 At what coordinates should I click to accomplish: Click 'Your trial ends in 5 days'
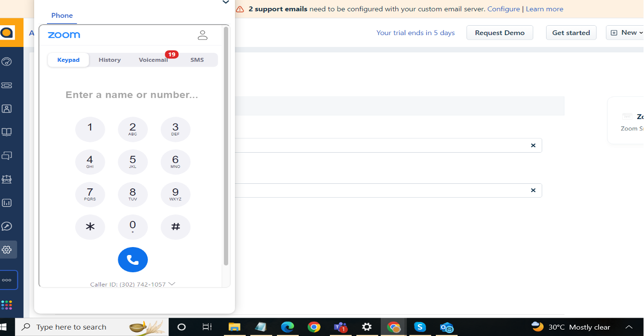coord(415,33)
